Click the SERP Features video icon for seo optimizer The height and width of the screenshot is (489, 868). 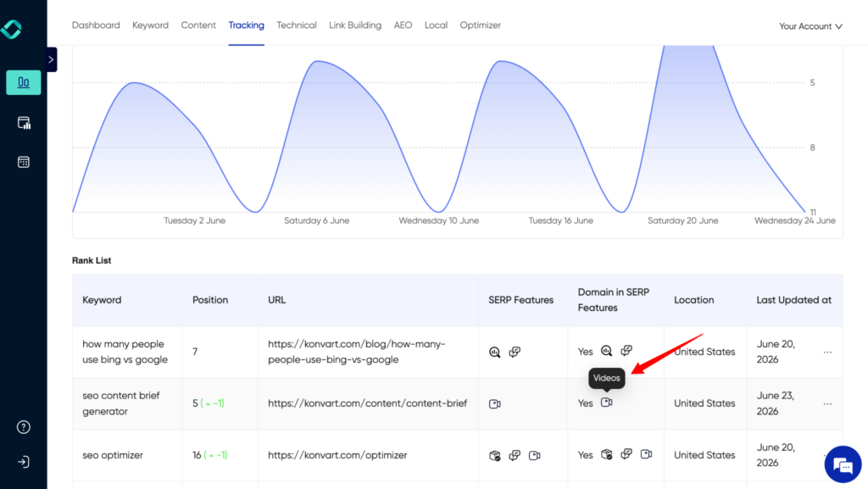click(x=534, y=455)
